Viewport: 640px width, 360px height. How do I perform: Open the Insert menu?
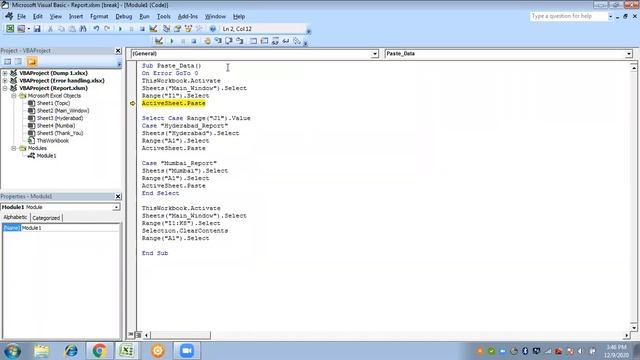[76, 17]
